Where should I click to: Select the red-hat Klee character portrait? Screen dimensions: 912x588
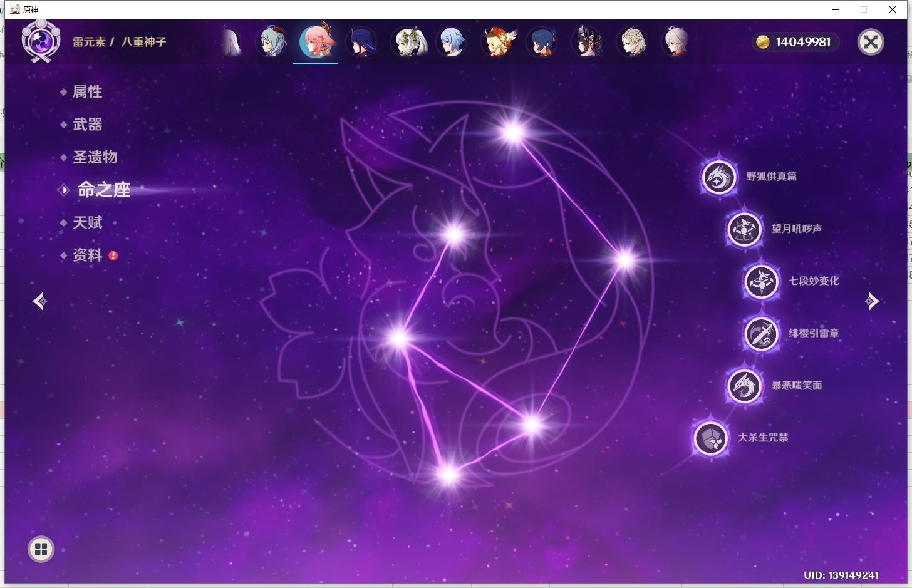[x=498, y=42]
